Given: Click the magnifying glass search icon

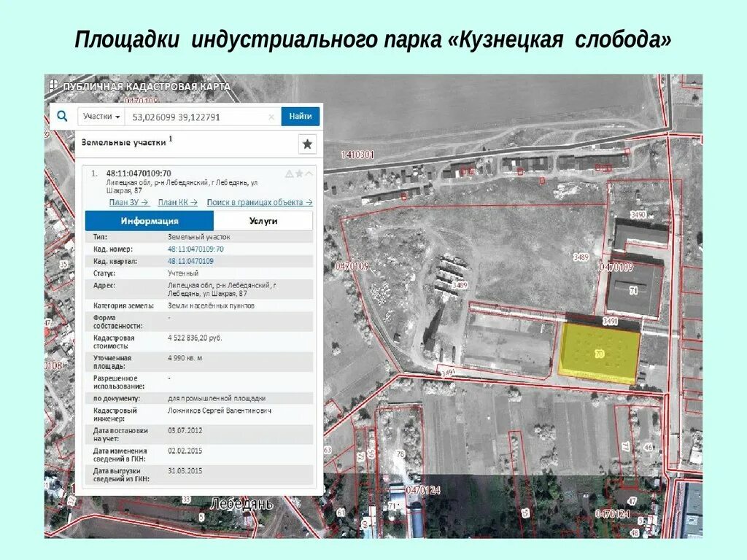Looking at the screenshot, I should 63,116.
